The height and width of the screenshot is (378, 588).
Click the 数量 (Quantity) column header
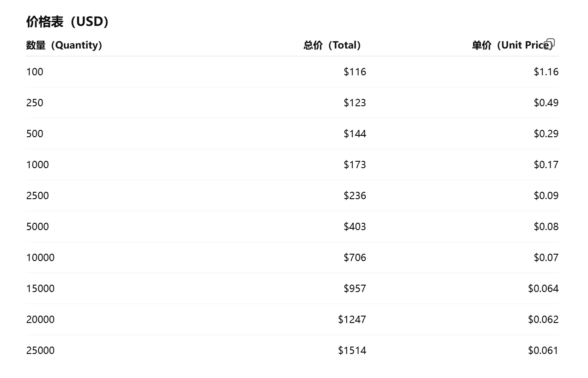pos(64,45)
